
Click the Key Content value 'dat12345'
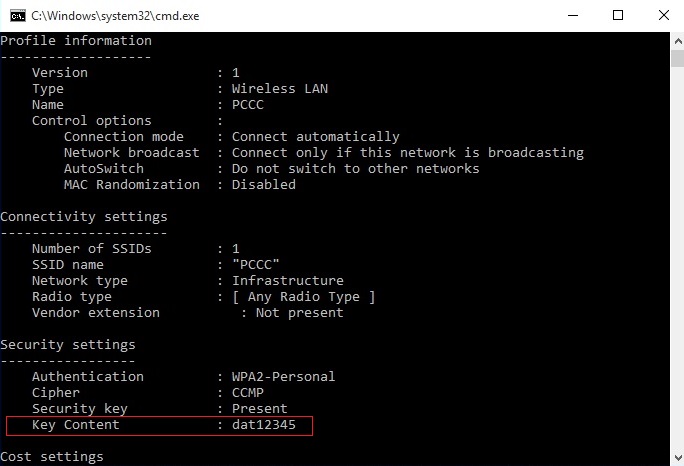[263, 425]
